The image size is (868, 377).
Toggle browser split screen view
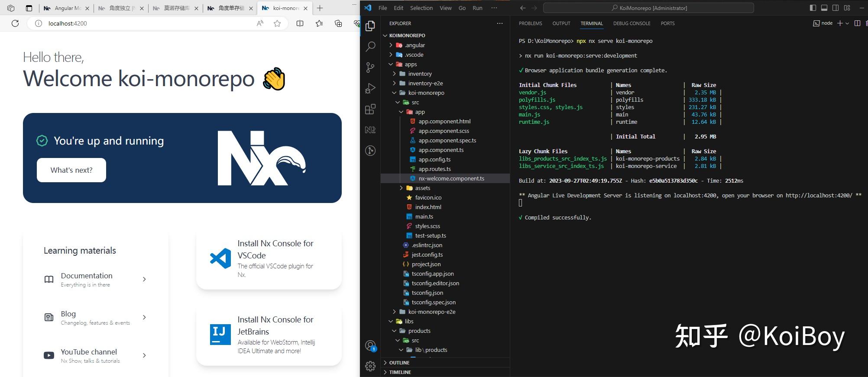[300, 23]
